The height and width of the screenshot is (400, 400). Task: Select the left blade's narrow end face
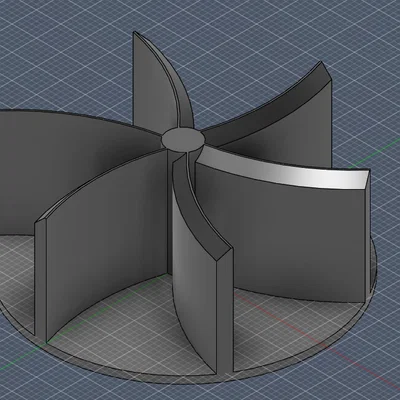(40, 280)
